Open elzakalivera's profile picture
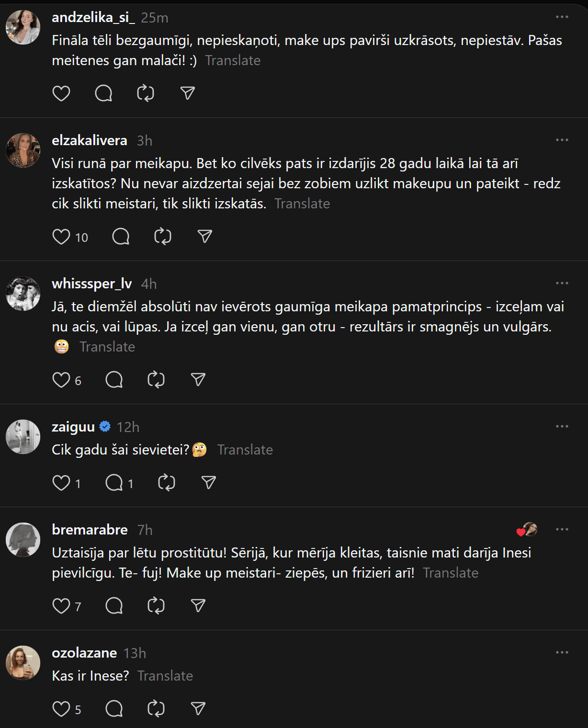 pyautogui.click(x=23, y=150)
